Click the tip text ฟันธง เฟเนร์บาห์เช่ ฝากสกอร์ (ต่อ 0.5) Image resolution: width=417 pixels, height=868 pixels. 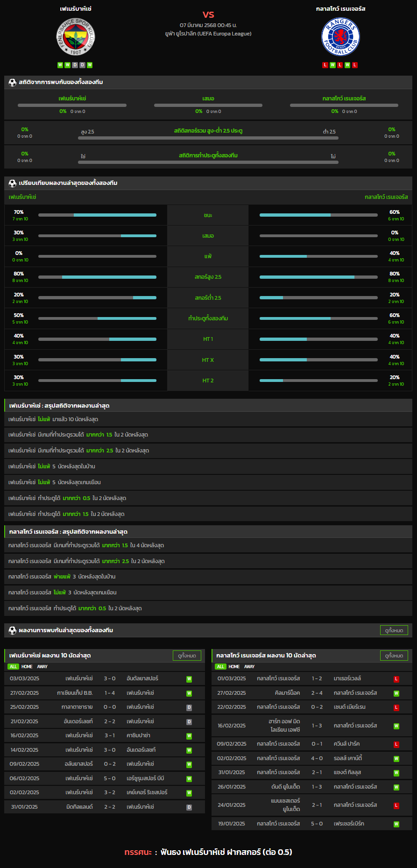point(226,852)
